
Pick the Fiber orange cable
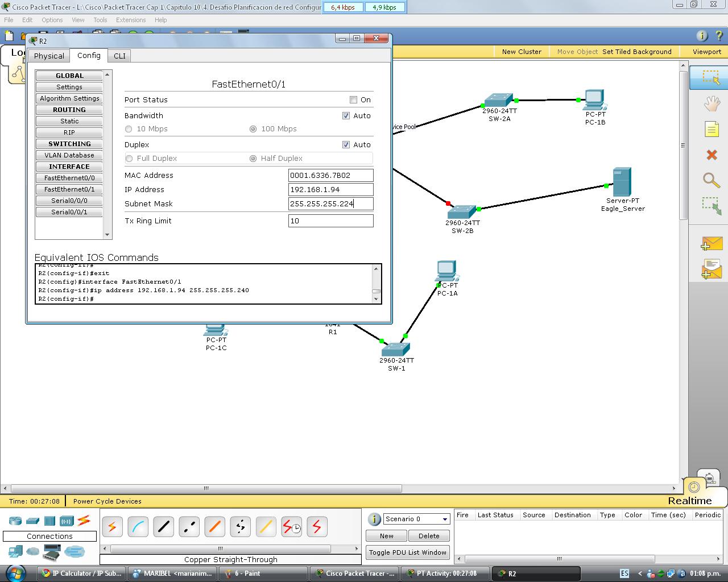click(x=214, y=527)
